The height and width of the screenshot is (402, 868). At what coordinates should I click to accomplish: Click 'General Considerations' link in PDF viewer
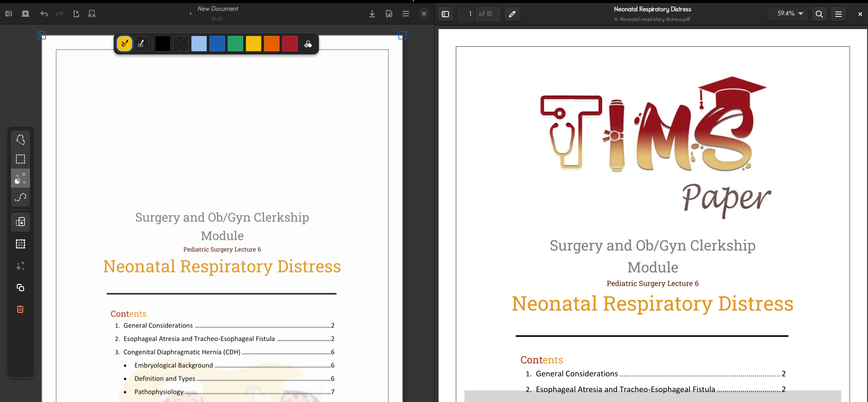coord(577,374)
